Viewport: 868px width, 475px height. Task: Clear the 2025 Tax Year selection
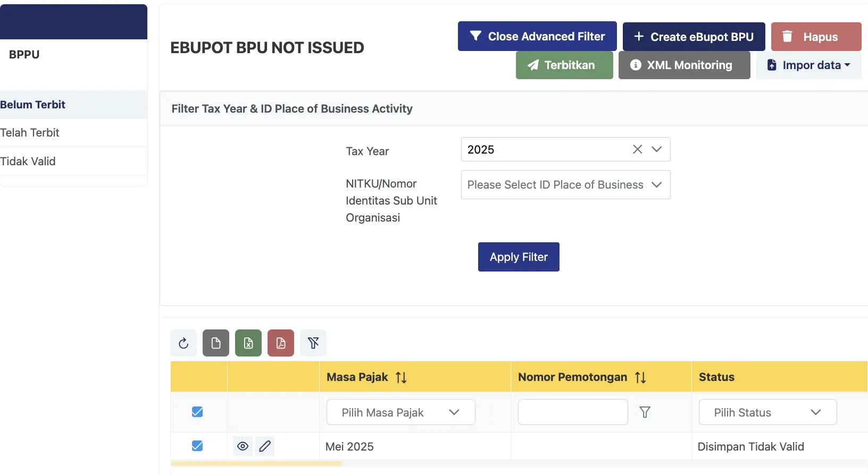pyautogui.click(x=637, y=149)
